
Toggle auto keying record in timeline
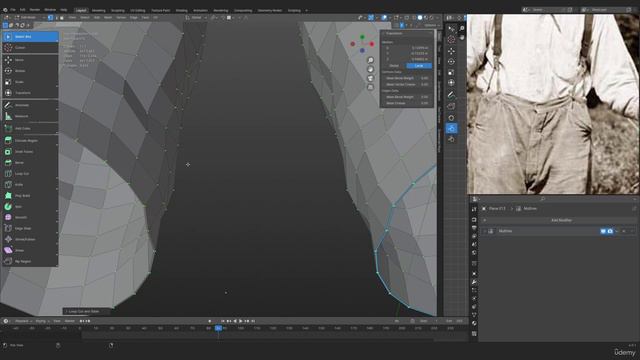pyautogui.click(x=210, y=321)
